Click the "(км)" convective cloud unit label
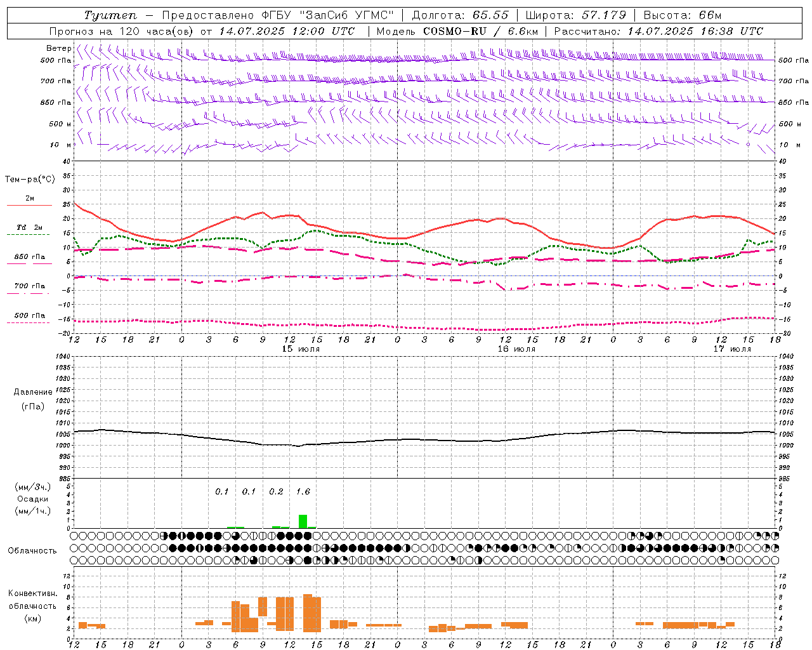The height and width of the screenshot is (650, 812). tap(32, 618)
